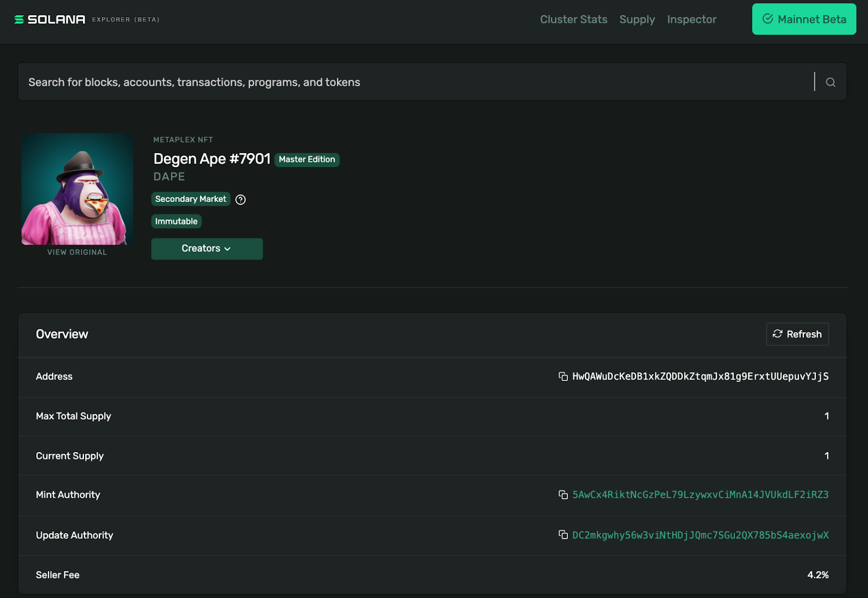Open Cluster Stats page
Image resolution: width=868 pixels, height=598 pixels.
click(573, 20)
